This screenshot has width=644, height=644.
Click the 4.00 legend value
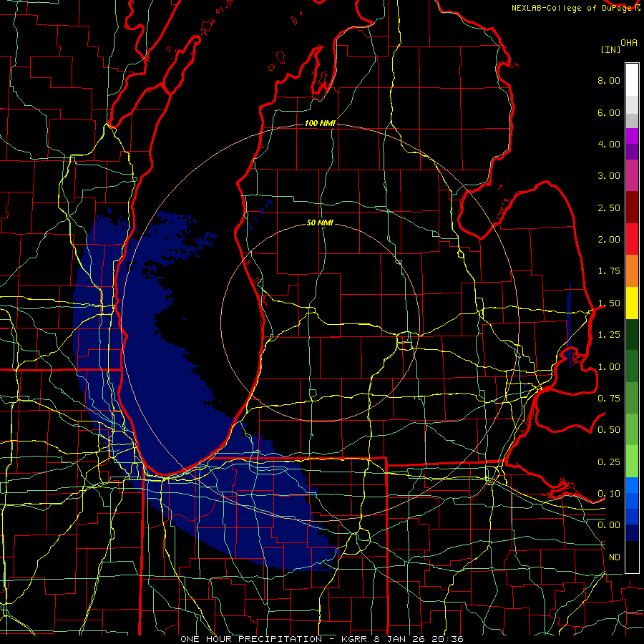click(609, 144)
